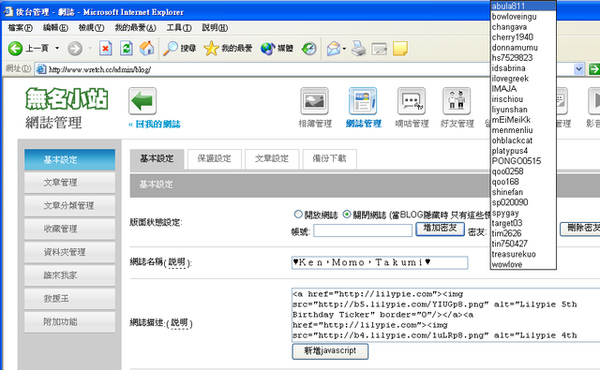The height and width of the screenshot is (370, 600).
Task: Open the 檢視 View menu
Action: pos(91,28)
